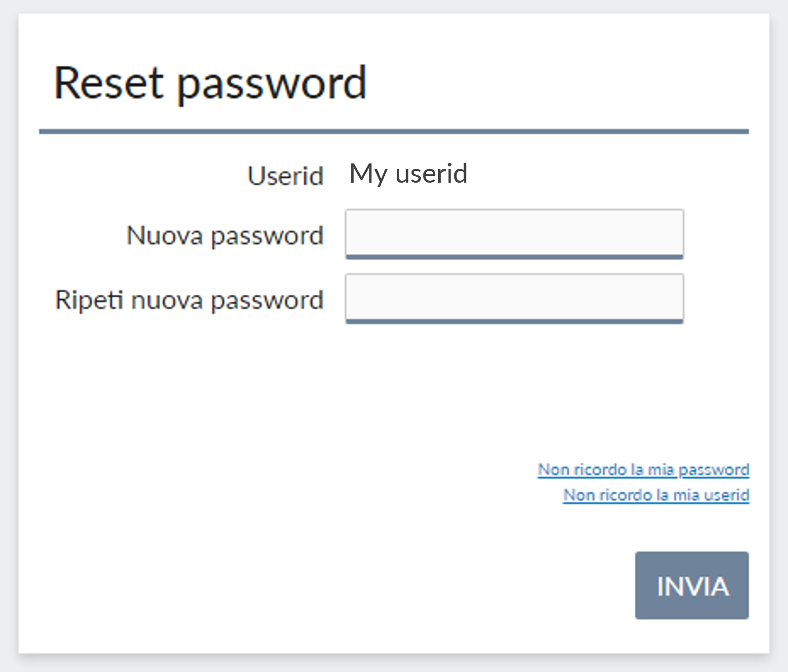This screenshot has width=788, height=672.
Task: Click inside the 'Nuova password' input field
Action: coord(514,233)
